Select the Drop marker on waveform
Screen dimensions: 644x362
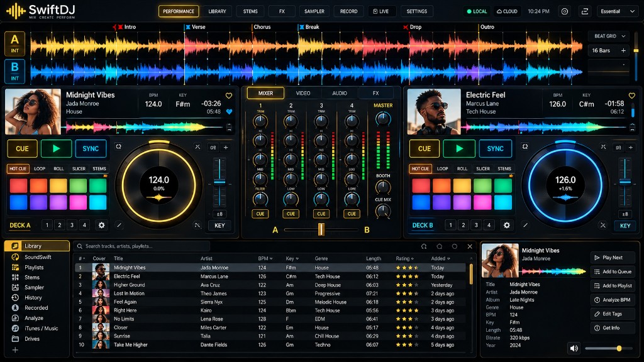coord(413,27)
